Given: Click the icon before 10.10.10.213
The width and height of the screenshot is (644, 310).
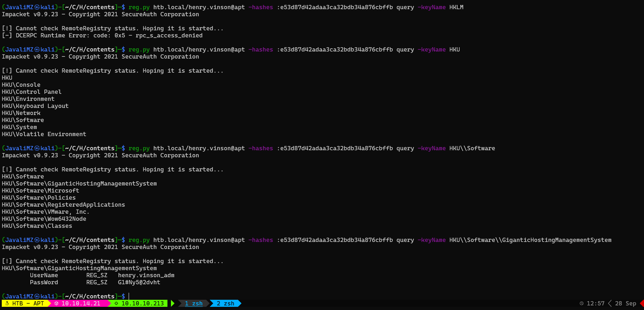Looking at the screenshot, I should 116,303.
